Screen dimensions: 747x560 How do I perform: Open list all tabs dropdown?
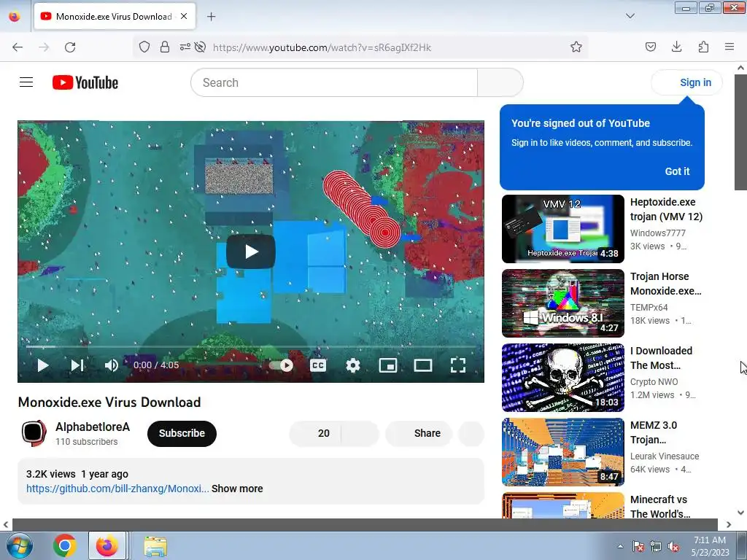click(x=630, y=16)
